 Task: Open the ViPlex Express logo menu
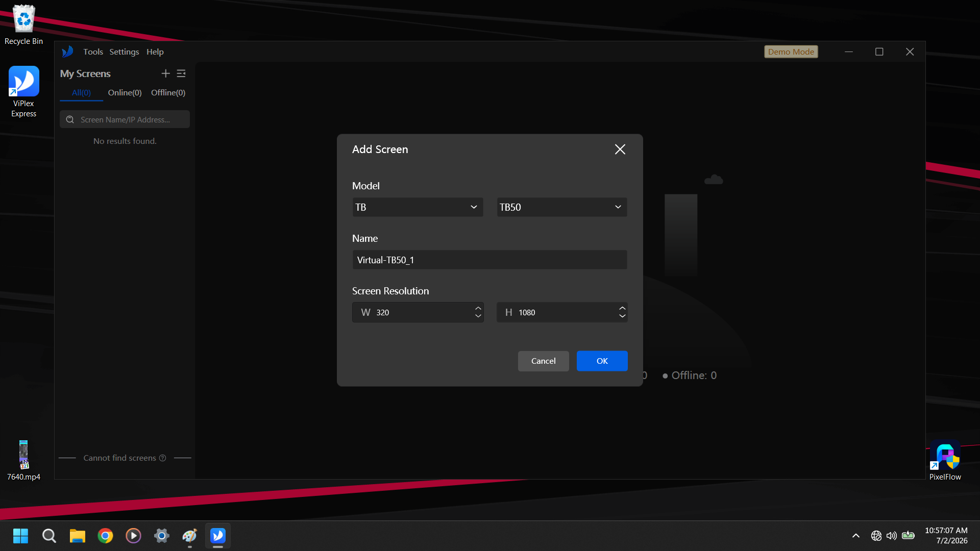click(67, 52)
